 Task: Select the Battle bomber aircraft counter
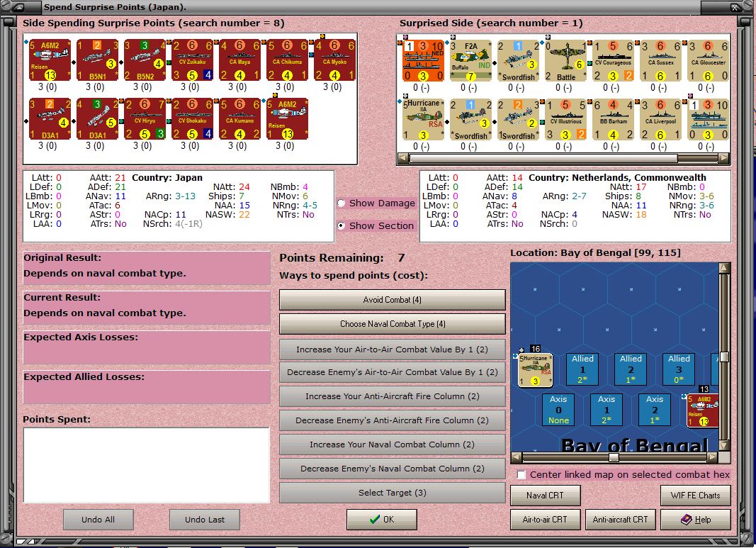click(x=565, y=61)
